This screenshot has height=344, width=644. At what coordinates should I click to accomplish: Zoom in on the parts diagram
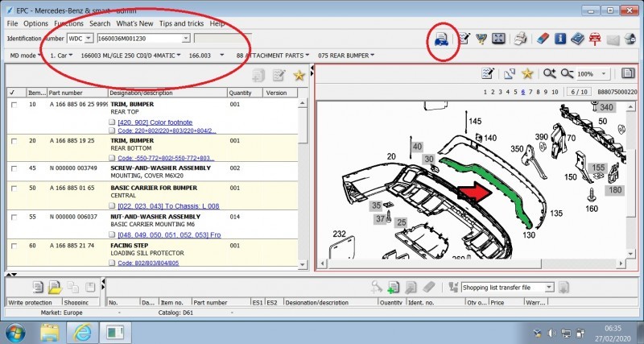coord(549,73)
